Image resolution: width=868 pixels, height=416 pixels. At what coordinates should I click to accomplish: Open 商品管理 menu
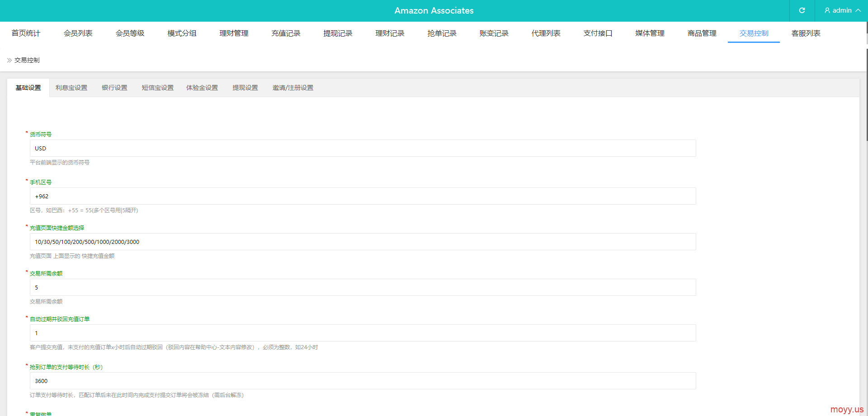tap(702, 33)
